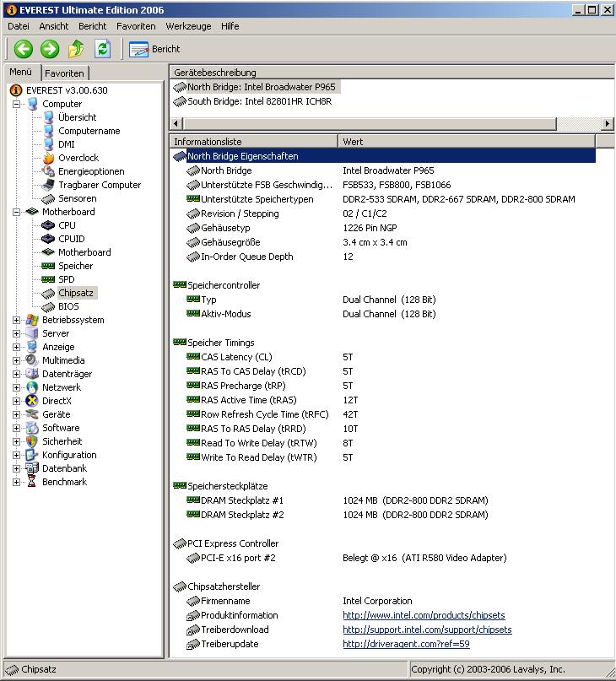
Task: Click the horizontal scrollbar left arrow
Action: tap(176, 123)
